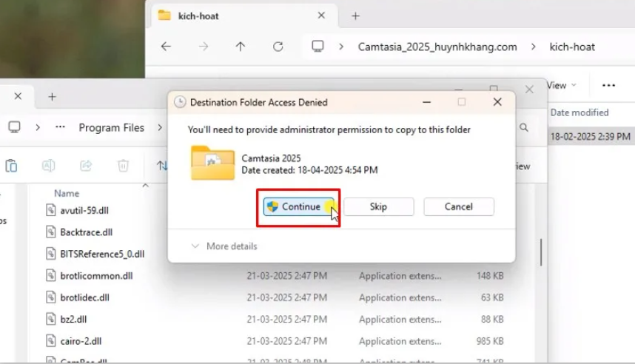
Task: Go back using the left arrow button
Action: (166, 46)
